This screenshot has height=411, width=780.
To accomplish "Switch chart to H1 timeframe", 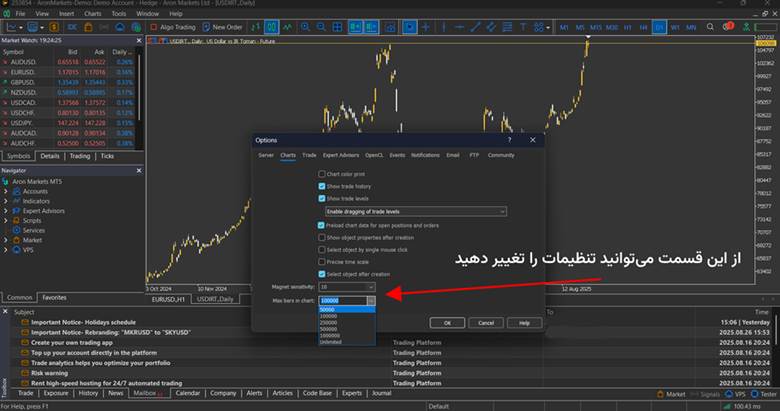I will coord(628,27).
